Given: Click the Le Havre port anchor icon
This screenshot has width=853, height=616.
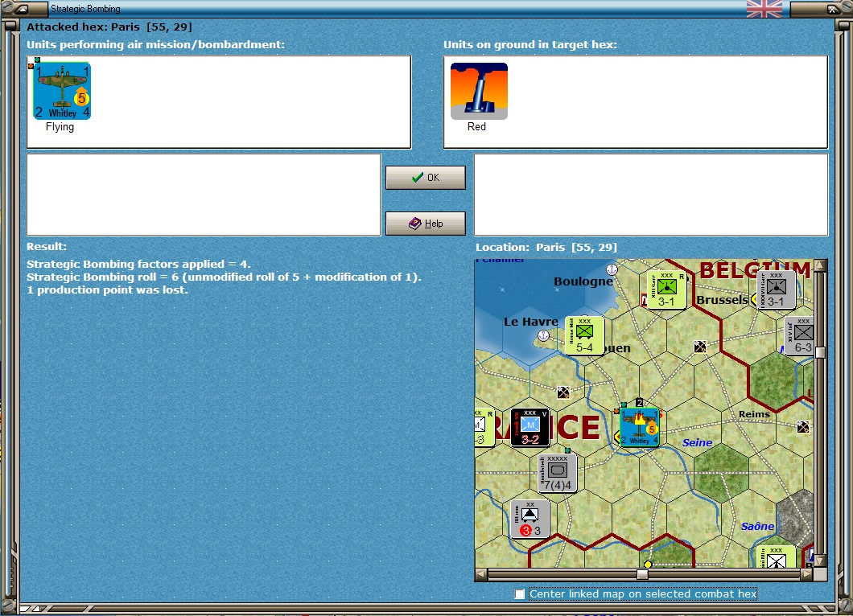Looking at the screenshot, I should 543,335.
